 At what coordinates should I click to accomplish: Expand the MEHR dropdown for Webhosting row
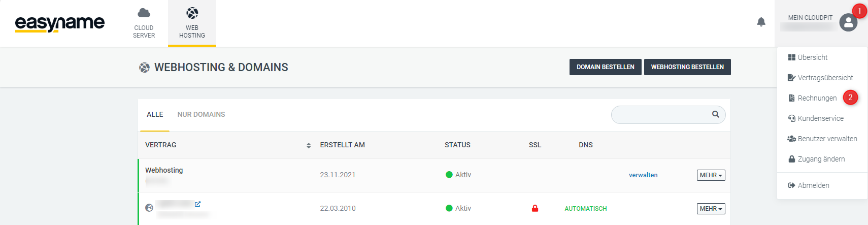point(711,175)
